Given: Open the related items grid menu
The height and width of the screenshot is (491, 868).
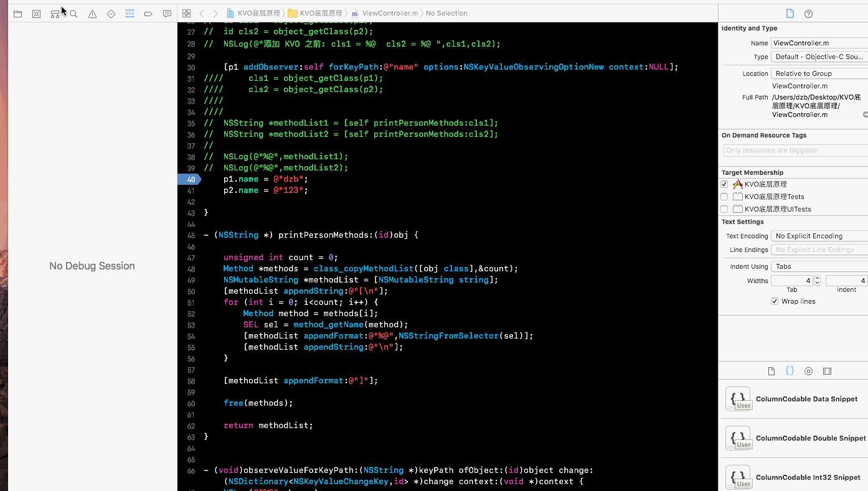Looking at the screenshot, I should (x=186, y=13).
